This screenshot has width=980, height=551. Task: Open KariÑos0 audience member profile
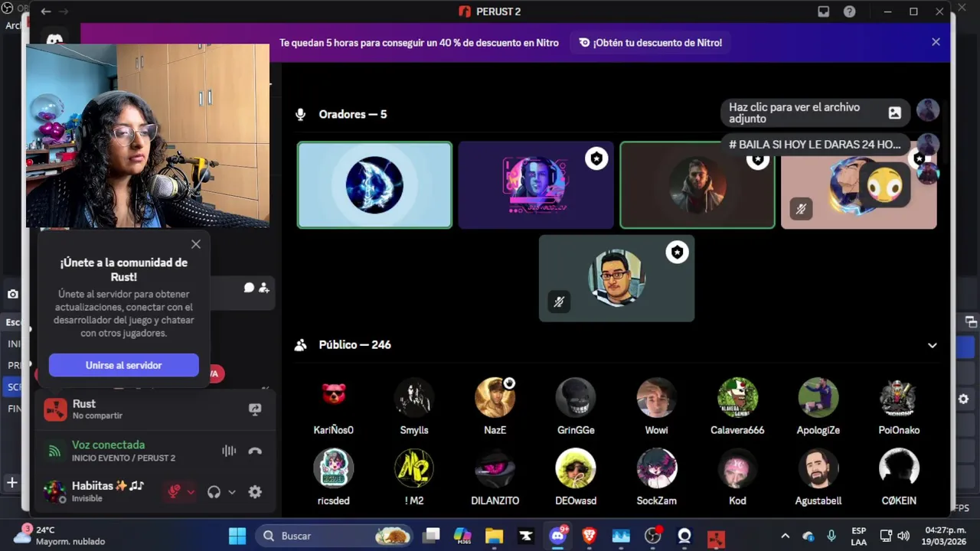[334, 407]
